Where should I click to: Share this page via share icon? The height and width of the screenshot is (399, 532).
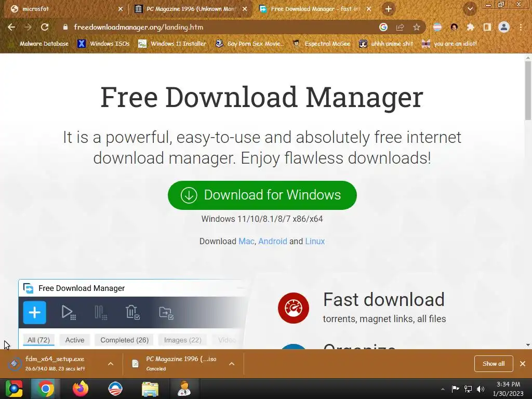pyautogui.click(x=400, y=27)
